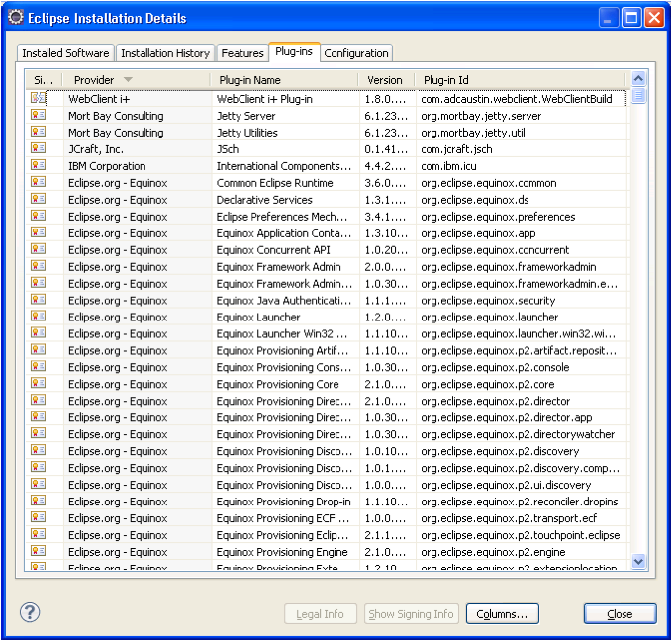Click signed icon for Equinox Concurrent API
This screenshot has height=641, width=672.
pos(38,249)
